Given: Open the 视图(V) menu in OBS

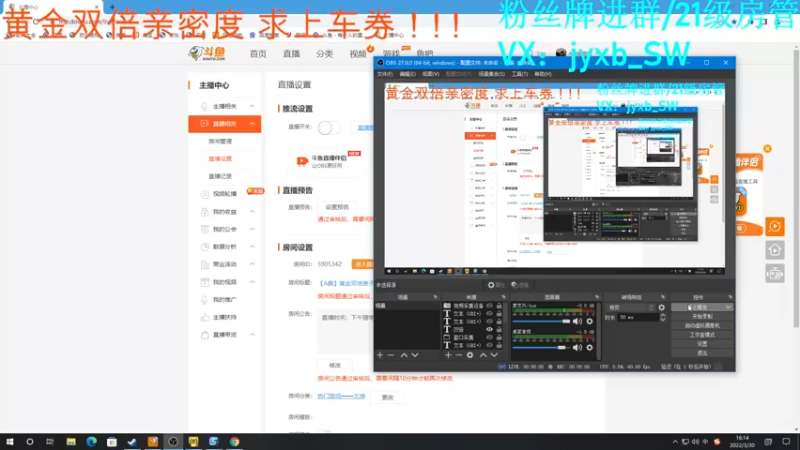Looking at the screenshot, I should [431, 74].
